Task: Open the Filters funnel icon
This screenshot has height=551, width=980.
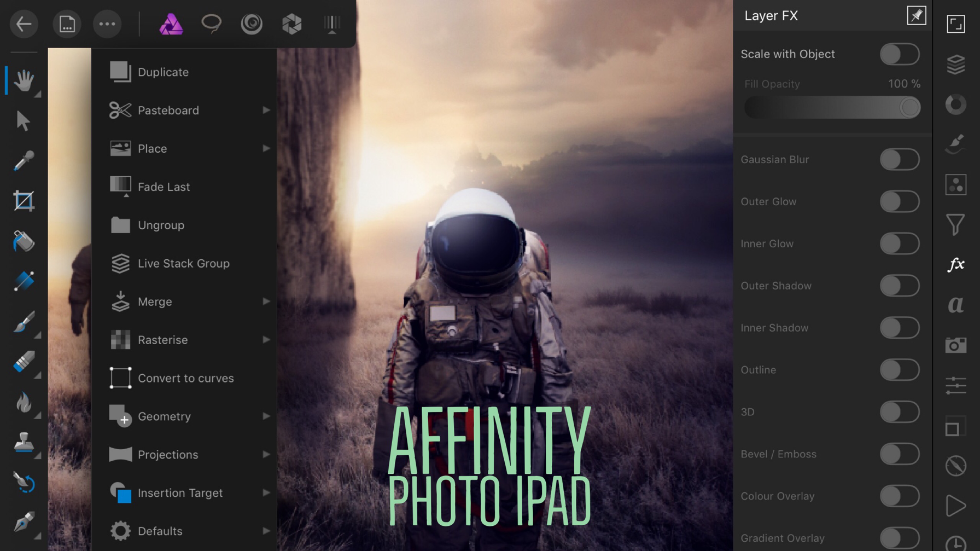Action: click(956, 224)
